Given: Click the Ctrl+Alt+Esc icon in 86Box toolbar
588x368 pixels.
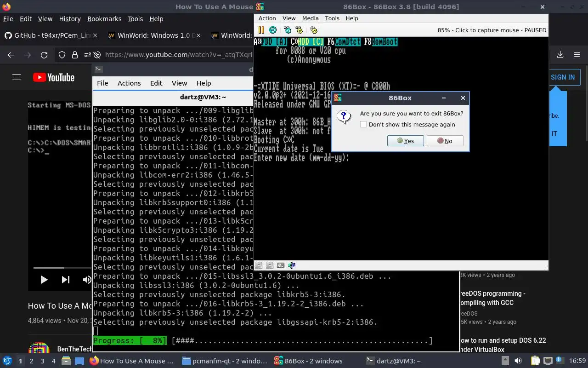Looking at the screenshot, I should click(x=299, y=30).
